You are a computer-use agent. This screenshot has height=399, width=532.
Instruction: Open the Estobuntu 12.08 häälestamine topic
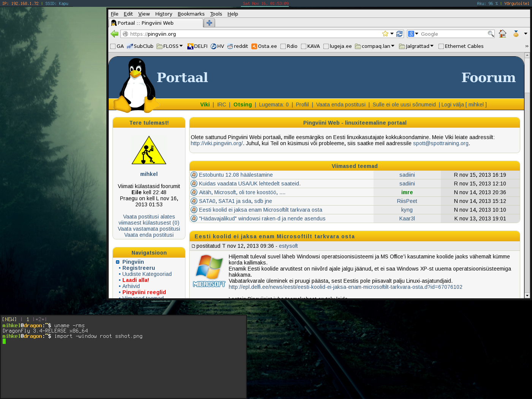tap(236, 175)
